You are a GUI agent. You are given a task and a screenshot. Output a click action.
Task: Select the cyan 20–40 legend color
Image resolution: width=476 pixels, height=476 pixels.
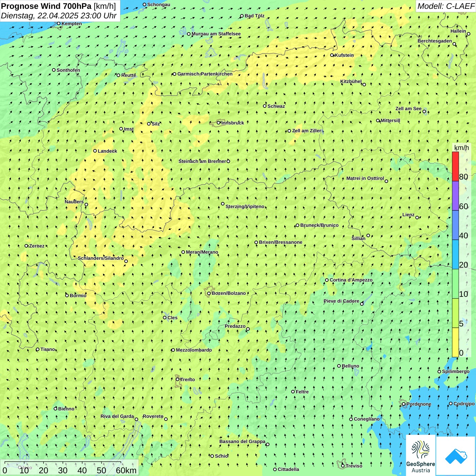tap(455, 255)
